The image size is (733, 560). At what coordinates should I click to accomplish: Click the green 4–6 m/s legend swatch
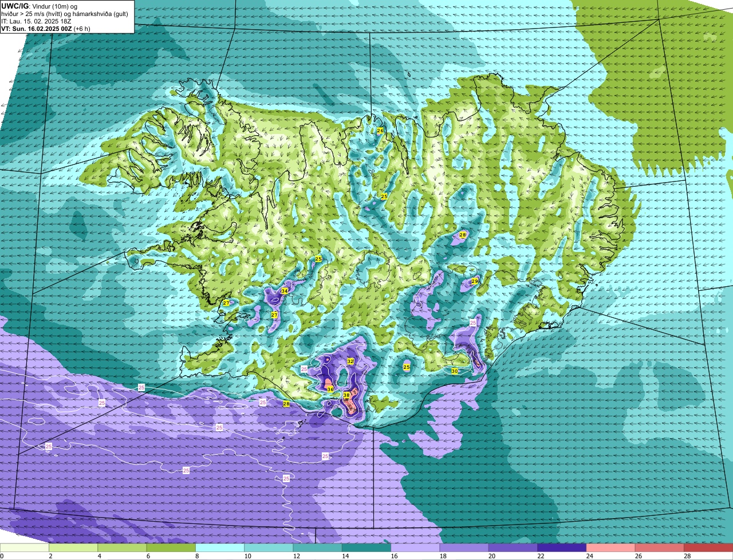[x=122, y=547]
